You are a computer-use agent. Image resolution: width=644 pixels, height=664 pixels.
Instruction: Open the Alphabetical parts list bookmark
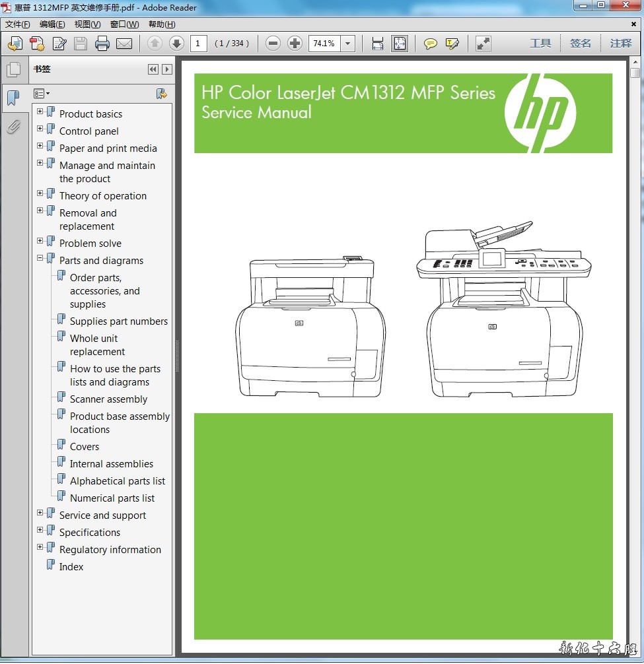pos(118,481)
